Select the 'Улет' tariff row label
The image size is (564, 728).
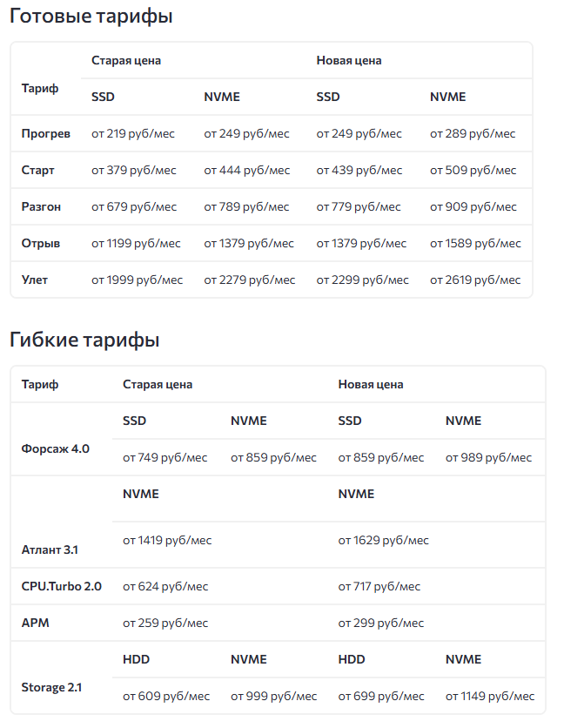(x=35, y=280)
